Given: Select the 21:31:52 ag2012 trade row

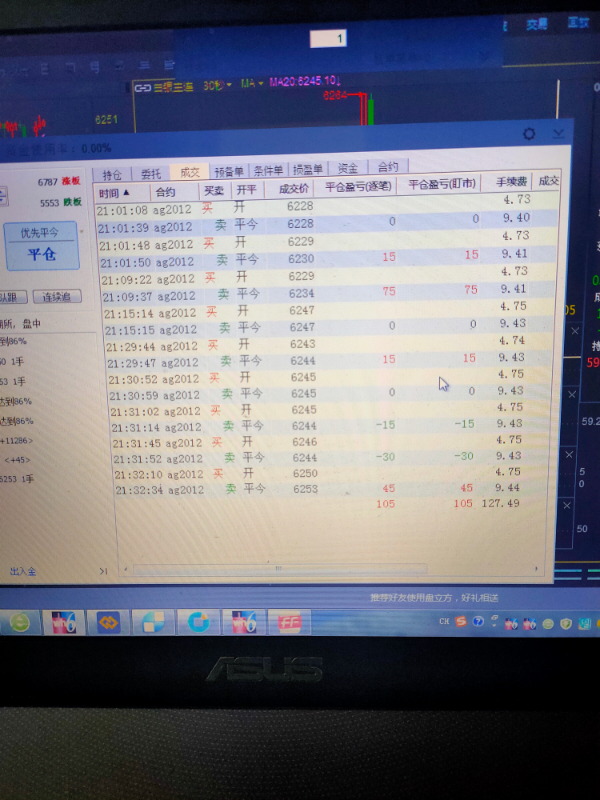Looking at the screenshot, I should (x=333, y=457).
